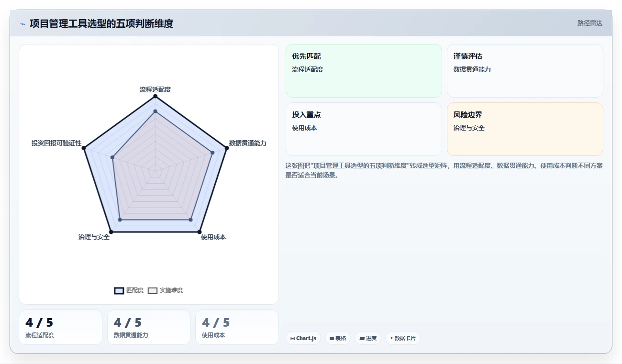The image size is (622, 364).
Task: Click the outer radar point at 投资回报可验证性
Action: [x=84, y=148]
